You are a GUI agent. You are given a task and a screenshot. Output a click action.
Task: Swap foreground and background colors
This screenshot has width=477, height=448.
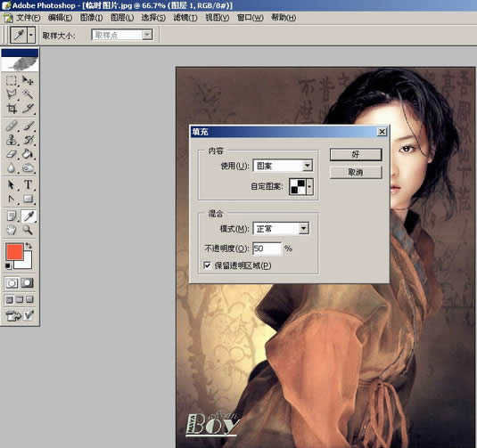[x=29, y=245]
